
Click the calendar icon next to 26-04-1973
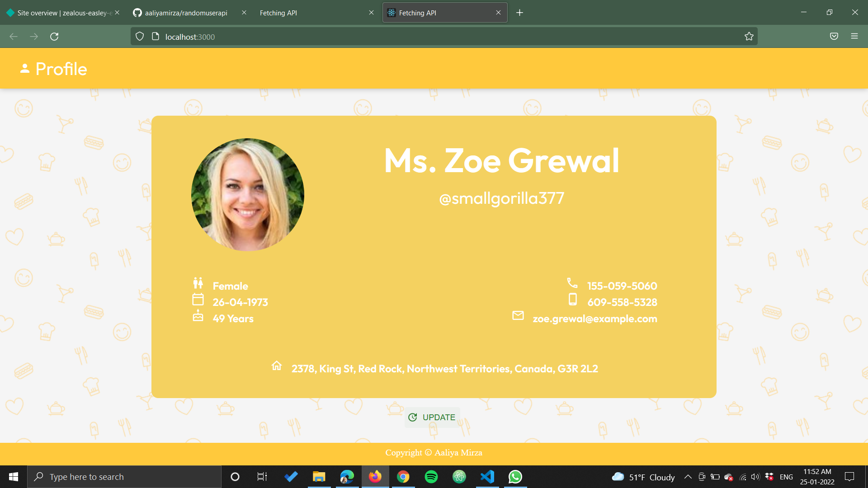[x=198, y=300]
